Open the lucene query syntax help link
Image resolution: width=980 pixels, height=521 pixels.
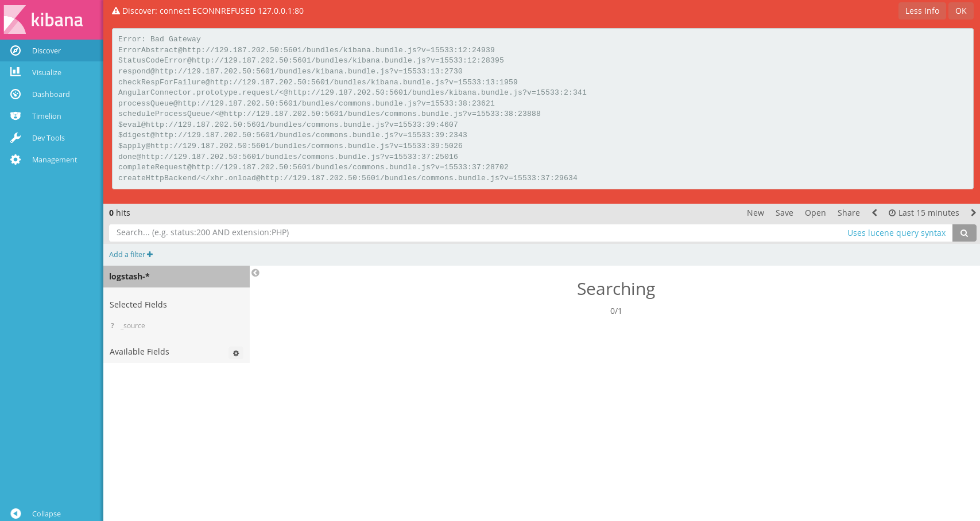(896, 232)
